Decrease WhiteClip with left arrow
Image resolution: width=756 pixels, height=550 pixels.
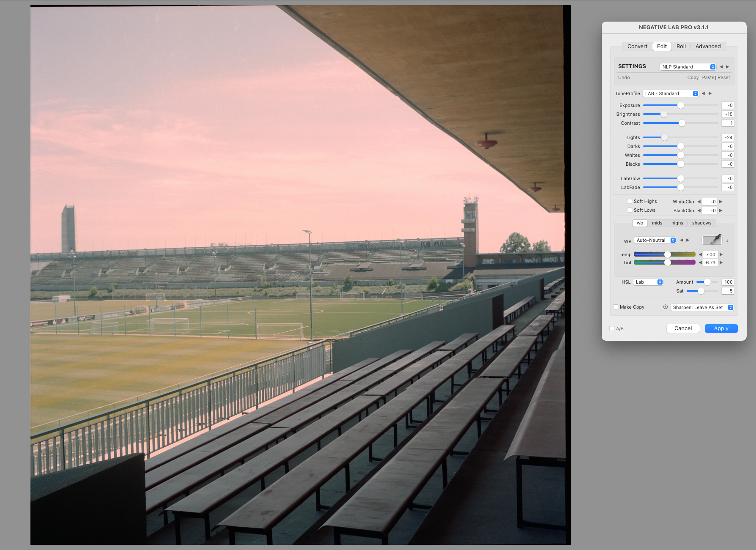click(x=699, y=202)
